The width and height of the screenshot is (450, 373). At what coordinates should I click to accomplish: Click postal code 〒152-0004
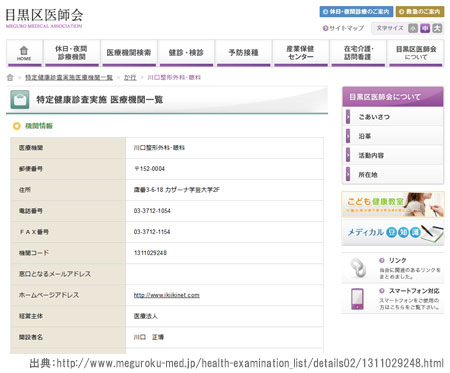tap(149, 169)
